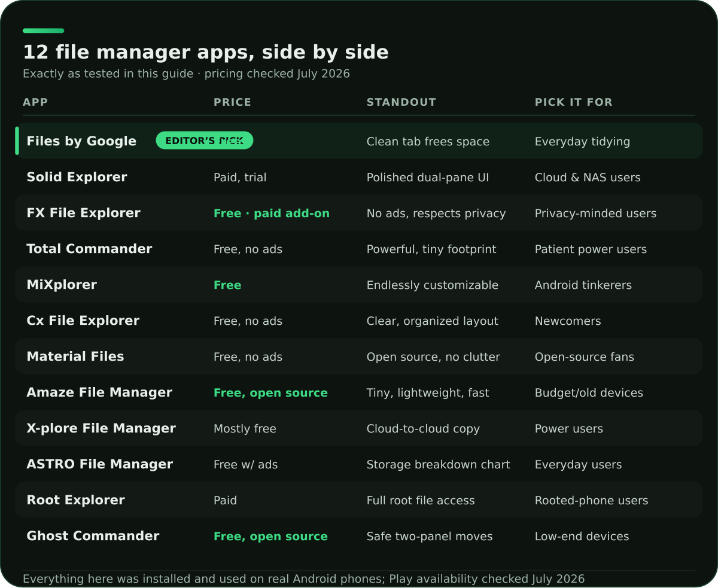718x588 pixels.
Task: Click 'Cloud-to-cloud copy' standout
Action: 423,429
